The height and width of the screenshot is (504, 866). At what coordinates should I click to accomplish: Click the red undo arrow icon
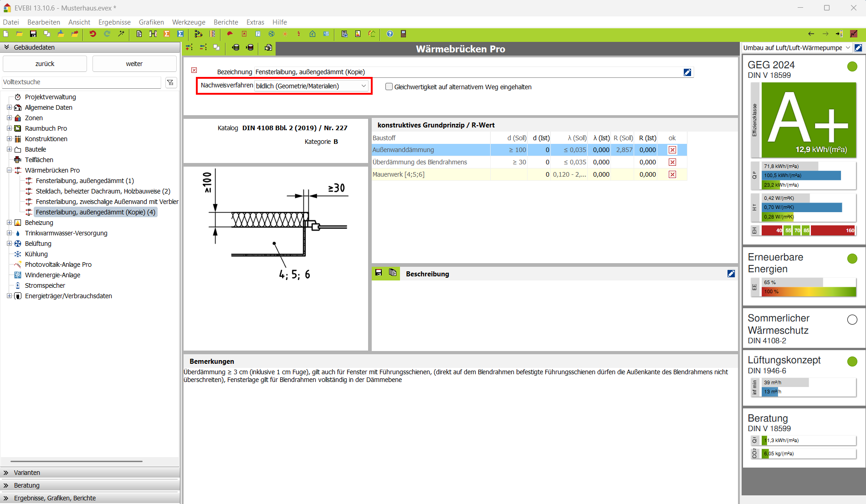click(x=92, y=34)
